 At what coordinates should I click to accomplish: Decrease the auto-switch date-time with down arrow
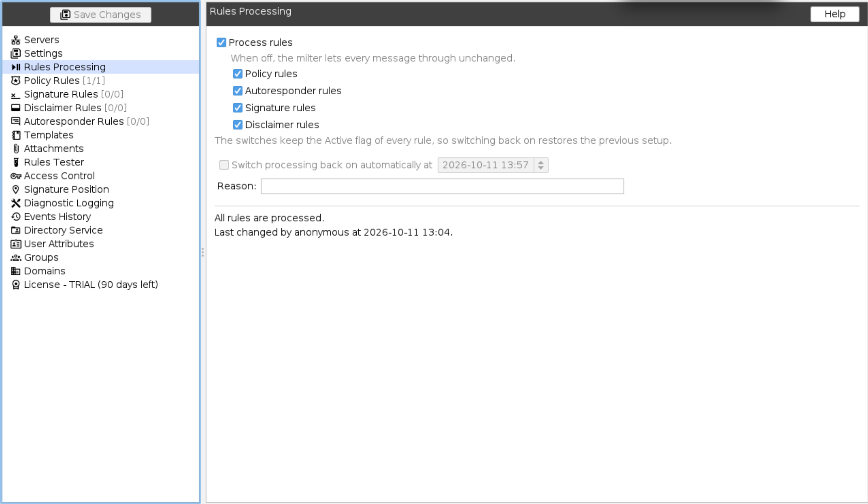point(541,168)
